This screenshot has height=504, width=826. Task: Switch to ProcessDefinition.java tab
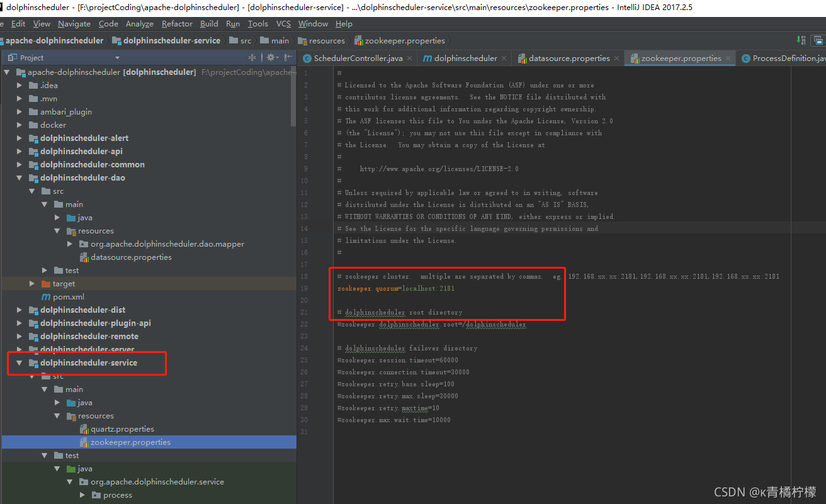(781, 59)
